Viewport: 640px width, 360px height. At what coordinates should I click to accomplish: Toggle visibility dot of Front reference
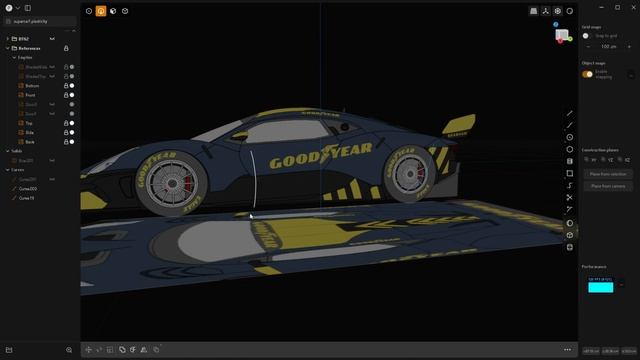72,95
